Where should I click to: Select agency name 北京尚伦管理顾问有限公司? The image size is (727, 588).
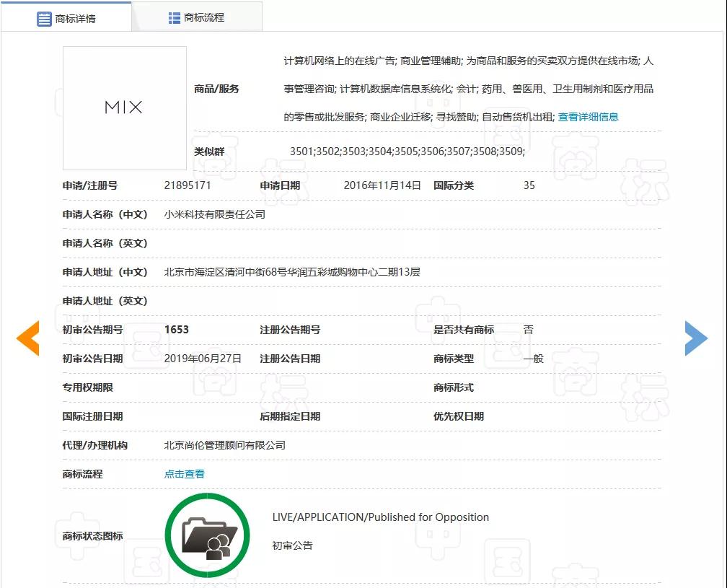click(225, 445)
